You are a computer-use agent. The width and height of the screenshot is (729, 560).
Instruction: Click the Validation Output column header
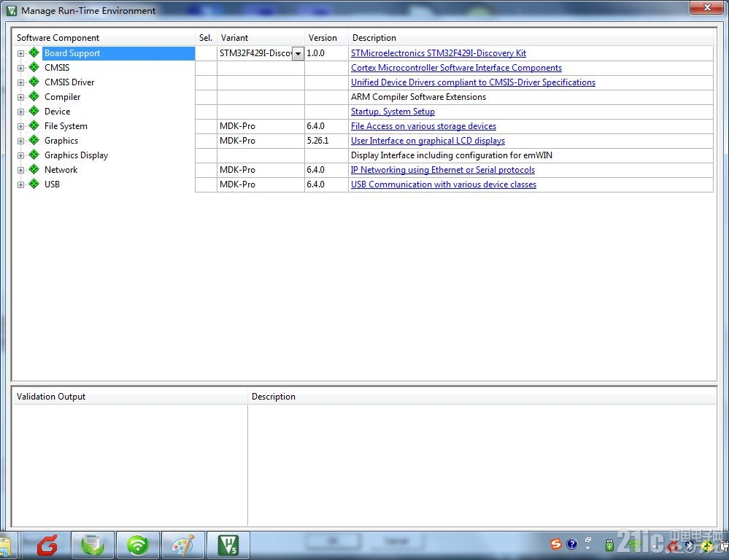coord(130,397)
